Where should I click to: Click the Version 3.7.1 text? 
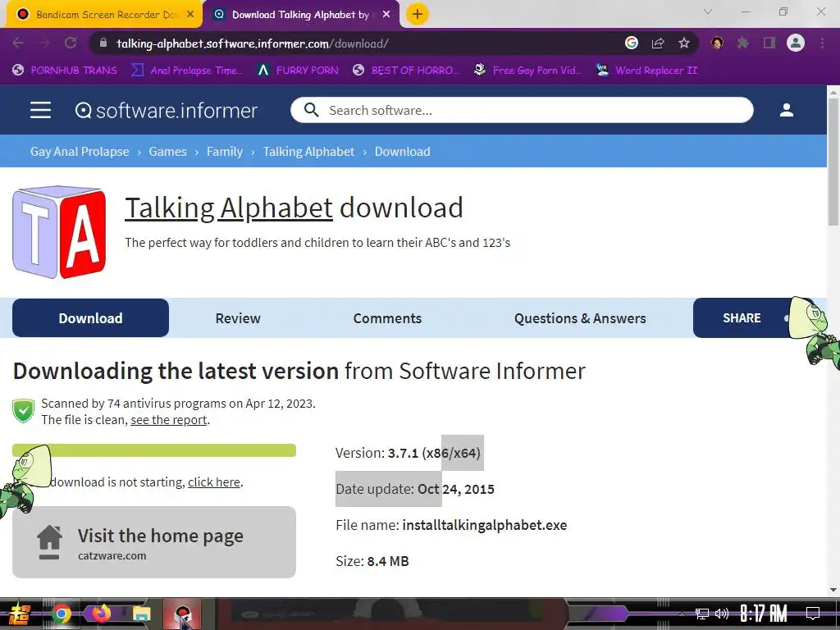(408, 453)
